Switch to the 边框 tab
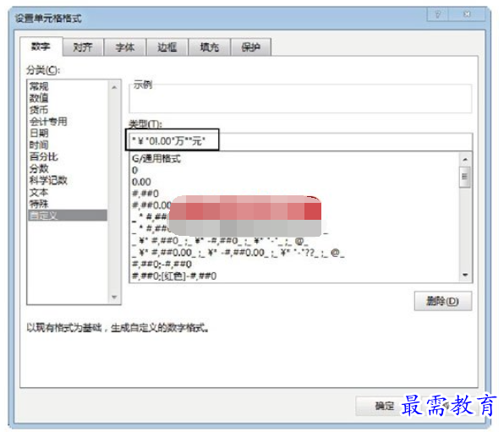Viewport: 504px width, 432px height. [x=167, y=47]
